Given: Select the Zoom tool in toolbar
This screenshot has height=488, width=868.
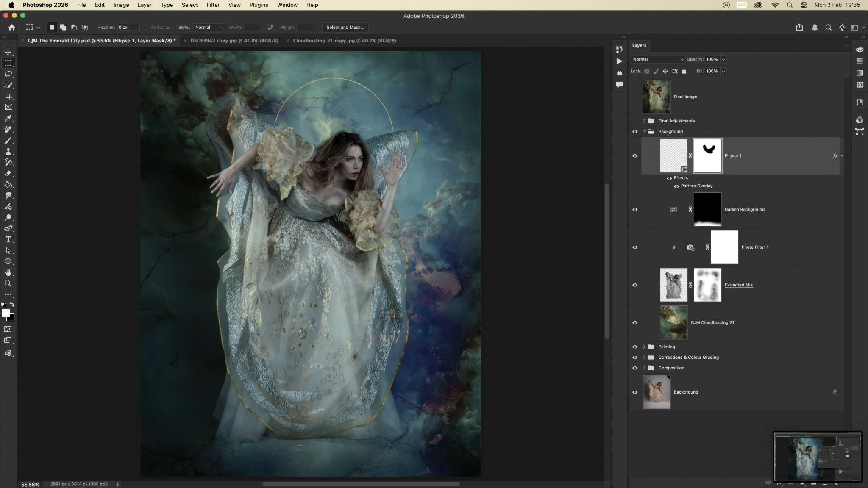Looking at the screenshot, I should (x=8, y=283).
